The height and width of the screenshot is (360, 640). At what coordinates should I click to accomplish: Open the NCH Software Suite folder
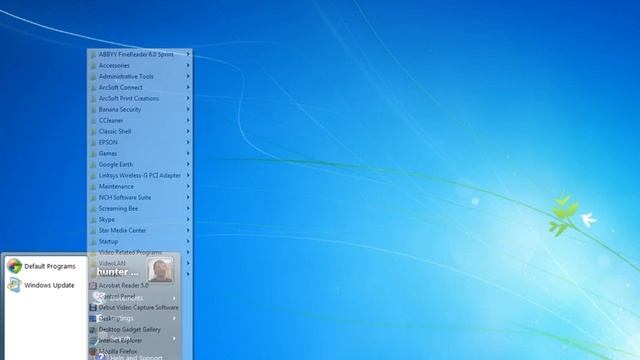[x=140, y=198]
